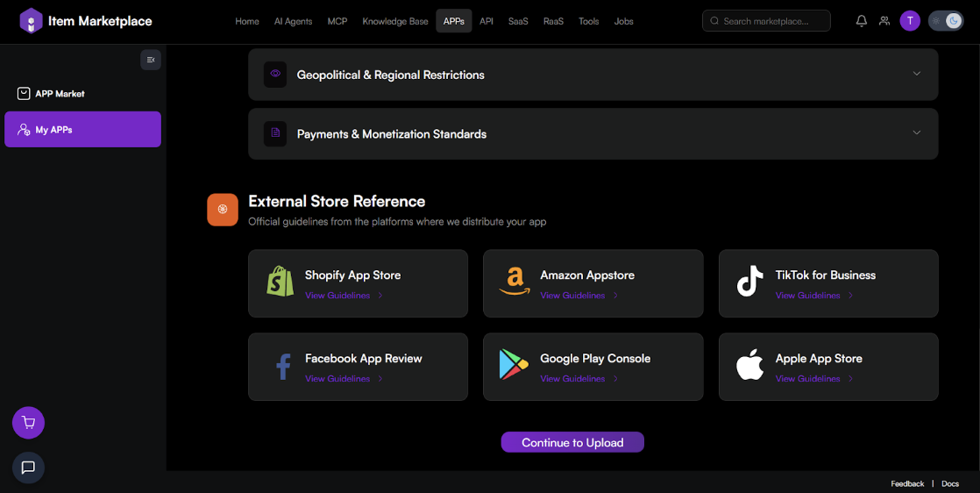Collapse the sidebar with the toggle icon
The height and width of the screenshot is (493, 980).
point(151,60)
